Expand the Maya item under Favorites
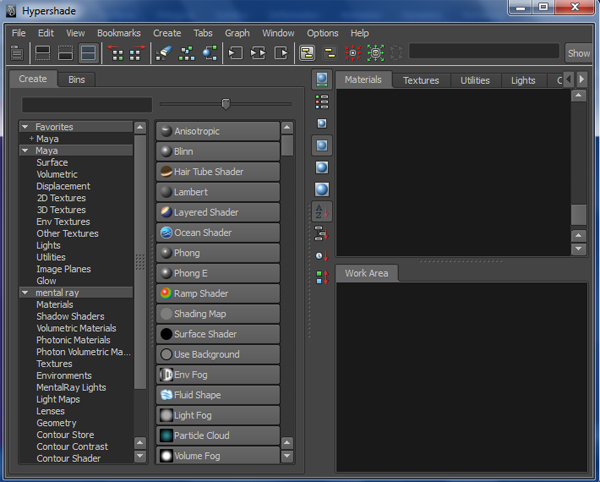This screenshot has height=482, width=600. point(31,138)
